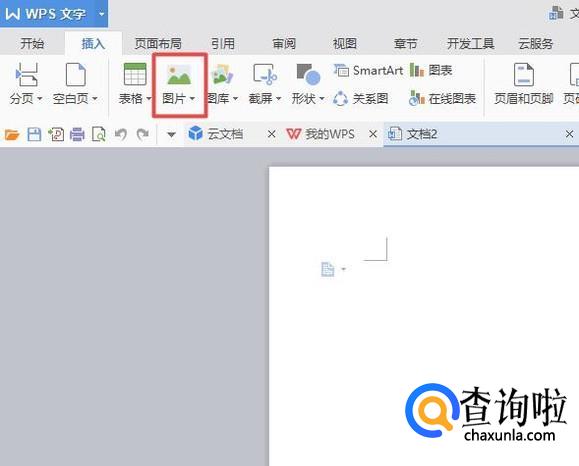Screen dimensions: 579x466
Task: Insert a table with 表格 icon
Action: point(135,75)
